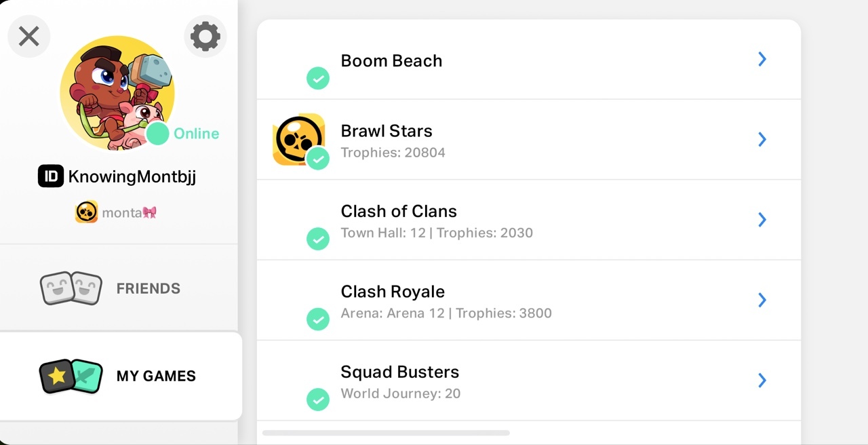The width and height of the screenshot is (868, 445).
Task: Tap the Supercell ID badge icon
Action: [x=50, y=177]
